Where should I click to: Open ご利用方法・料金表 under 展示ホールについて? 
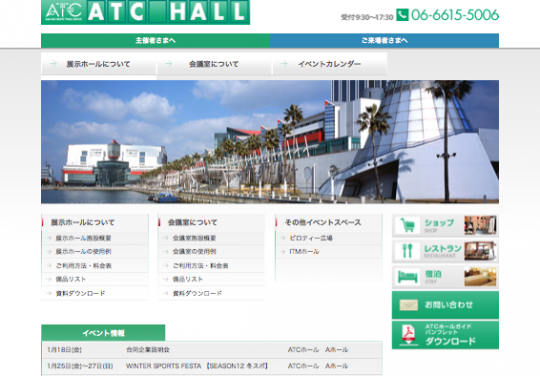point(84,265)
